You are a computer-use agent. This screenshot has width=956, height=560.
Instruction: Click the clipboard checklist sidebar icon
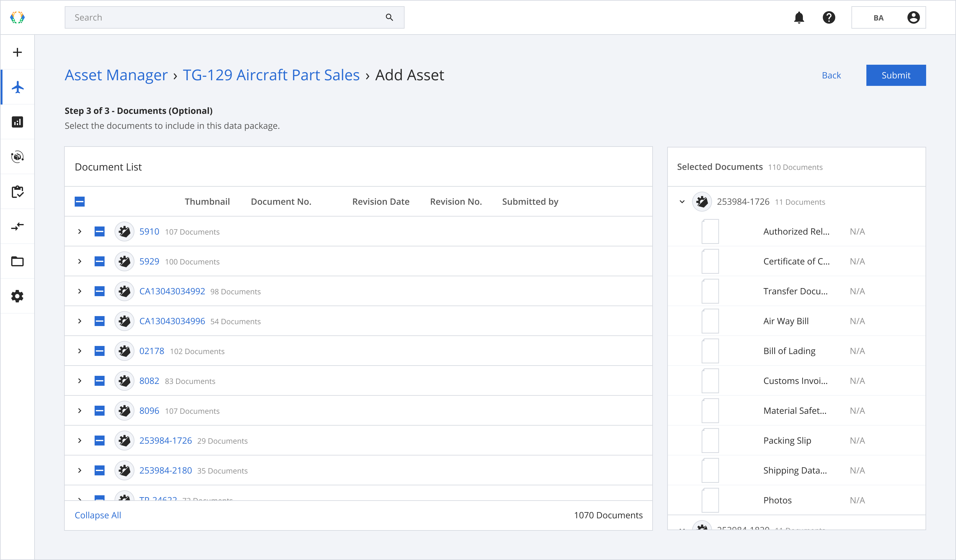click(x=17, y=192)
